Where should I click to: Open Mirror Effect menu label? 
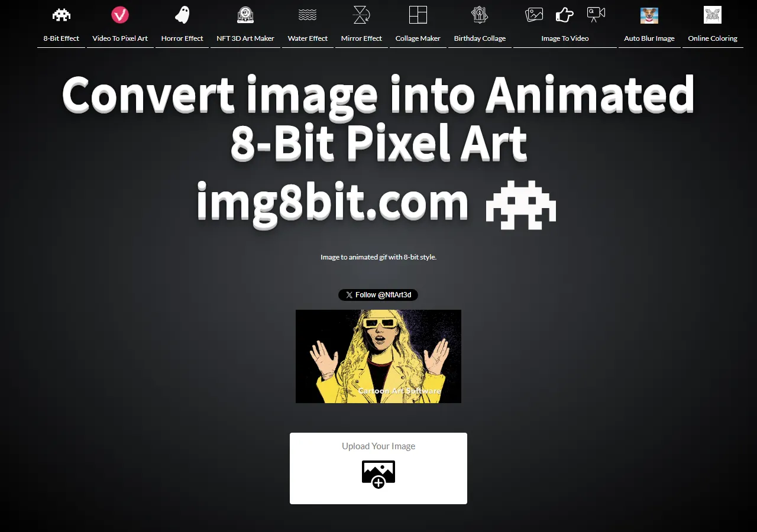coord(361,38)
